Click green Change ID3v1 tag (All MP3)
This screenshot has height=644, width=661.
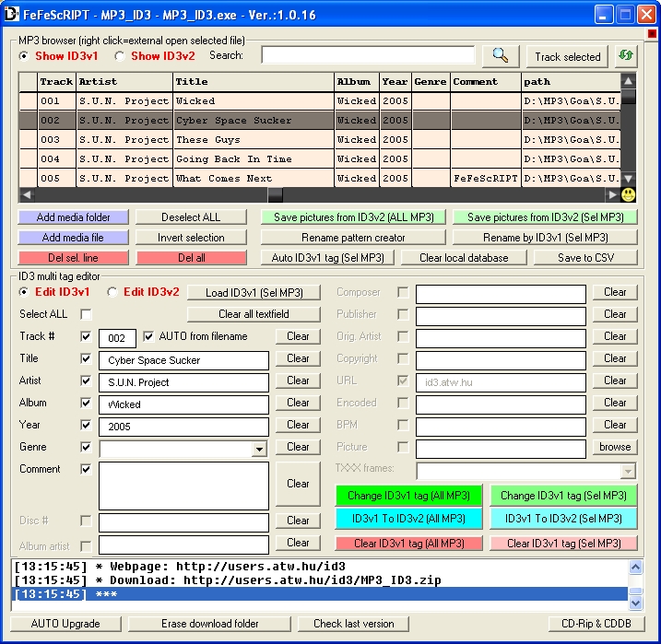tap(408, 496)
